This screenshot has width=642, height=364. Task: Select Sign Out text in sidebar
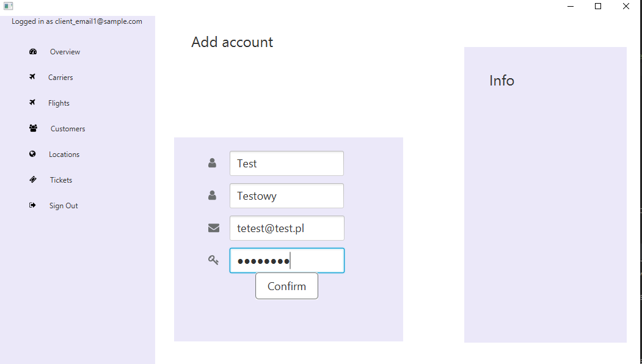(64, 206)
